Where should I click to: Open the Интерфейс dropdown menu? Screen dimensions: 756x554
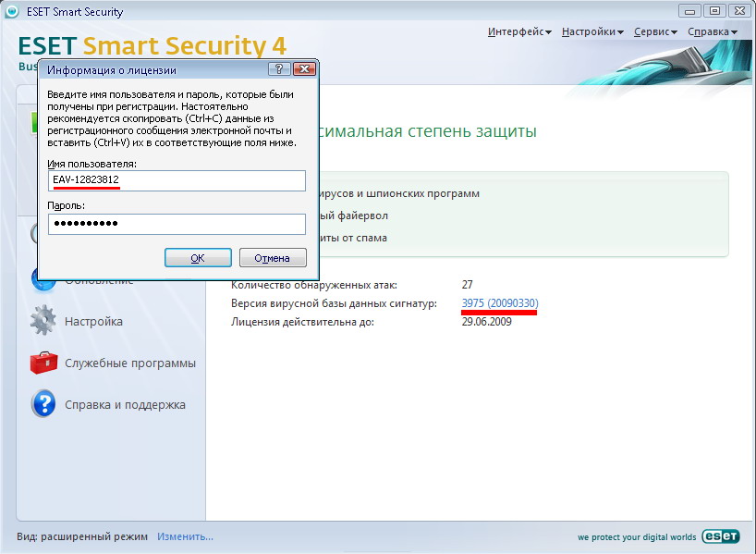pos(518,31)
